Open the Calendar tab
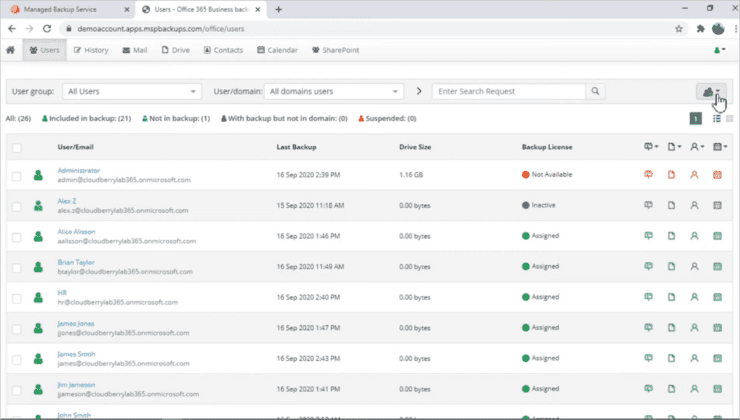Image resolution: width=740 pixels, height=420 pixels. (278, 50)
